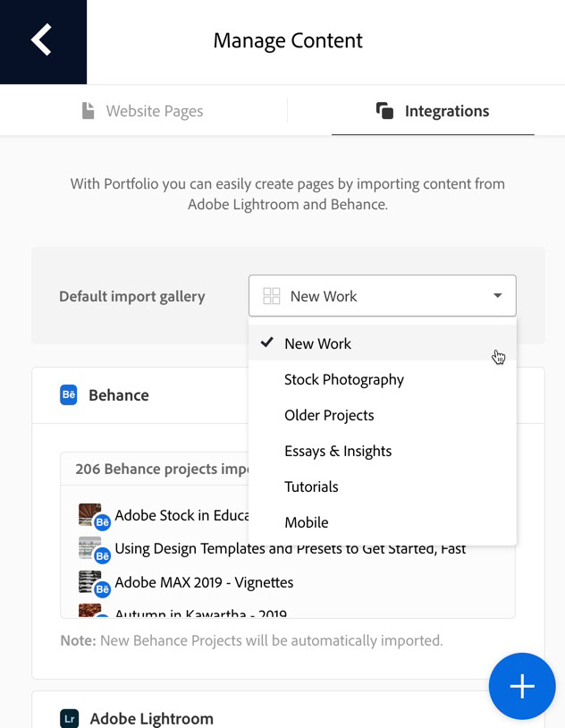Screen dimensions: 565x728
Task: Open the Adobe MAX 2019 Vignettes thumbnail
Action: coord(90,581)
